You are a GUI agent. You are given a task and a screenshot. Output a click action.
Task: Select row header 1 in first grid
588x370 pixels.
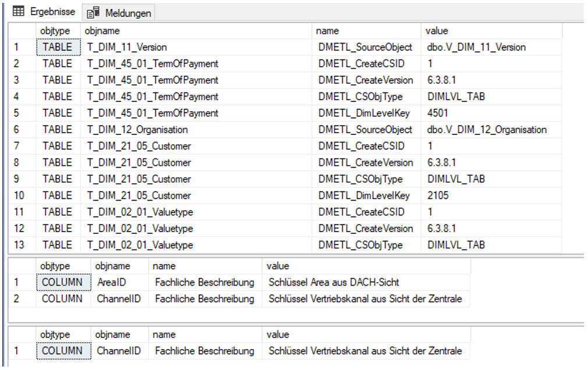click(22, 47)
